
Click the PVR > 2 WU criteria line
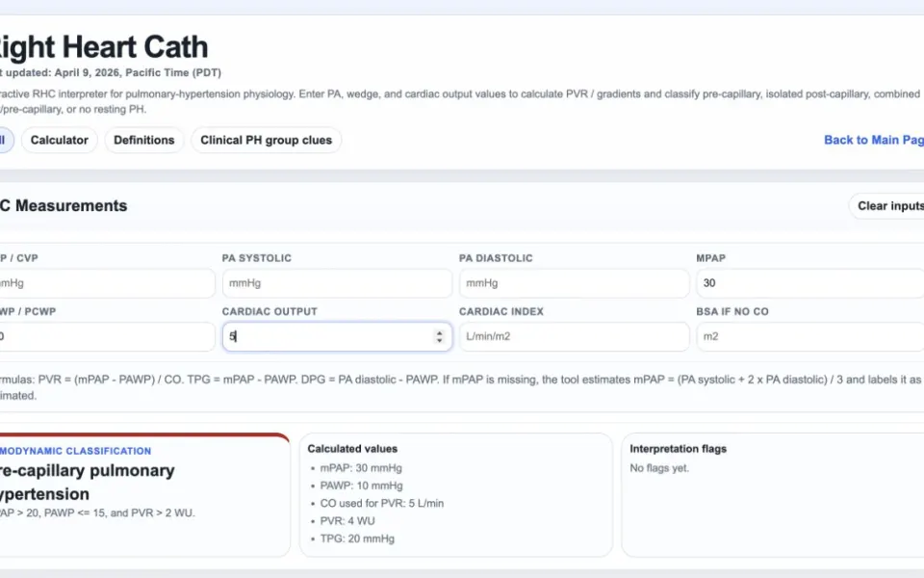[x=97, y=513]
